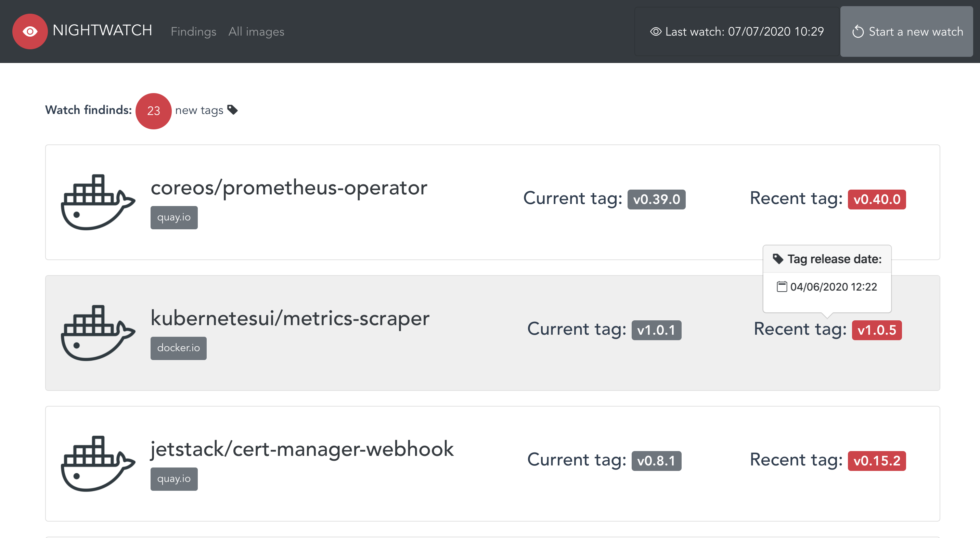This screenshot has height=538, width=980.
Task: Click the NIGHTWATCH brand title
Action: tap(102, 30)
